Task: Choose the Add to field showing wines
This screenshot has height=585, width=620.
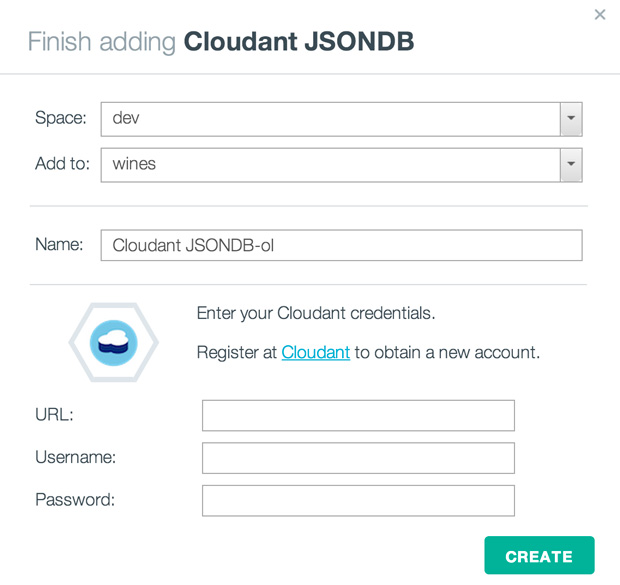Action: [341, 165]
